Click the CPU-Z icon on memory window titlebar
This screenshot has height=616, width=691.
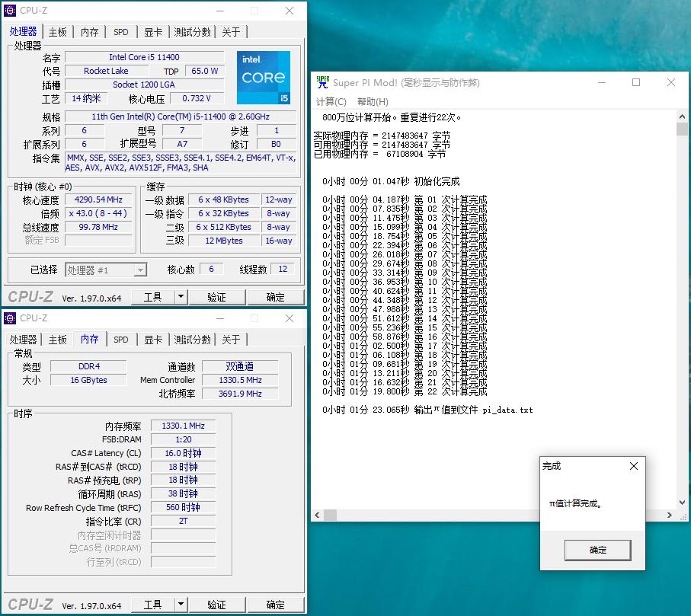(9, 318)
